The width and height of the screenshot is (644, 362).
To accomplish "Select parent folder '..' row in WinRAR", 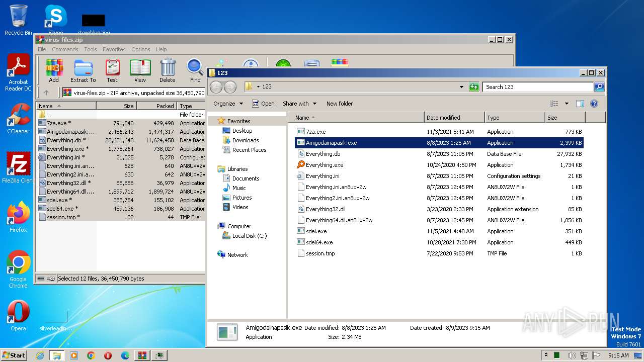I will [x=121, y=115].
